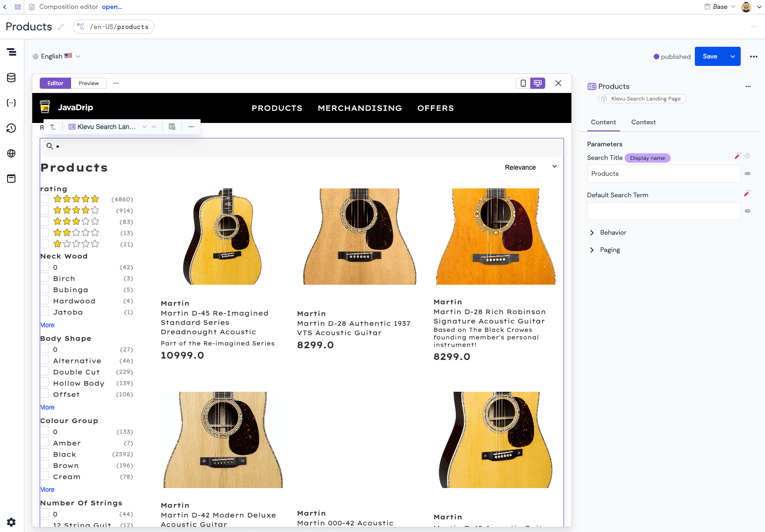This screenshot has height=532, width=765.
Task: Select the Context tab
Action: pyautogui.click(x=643, y=122)
